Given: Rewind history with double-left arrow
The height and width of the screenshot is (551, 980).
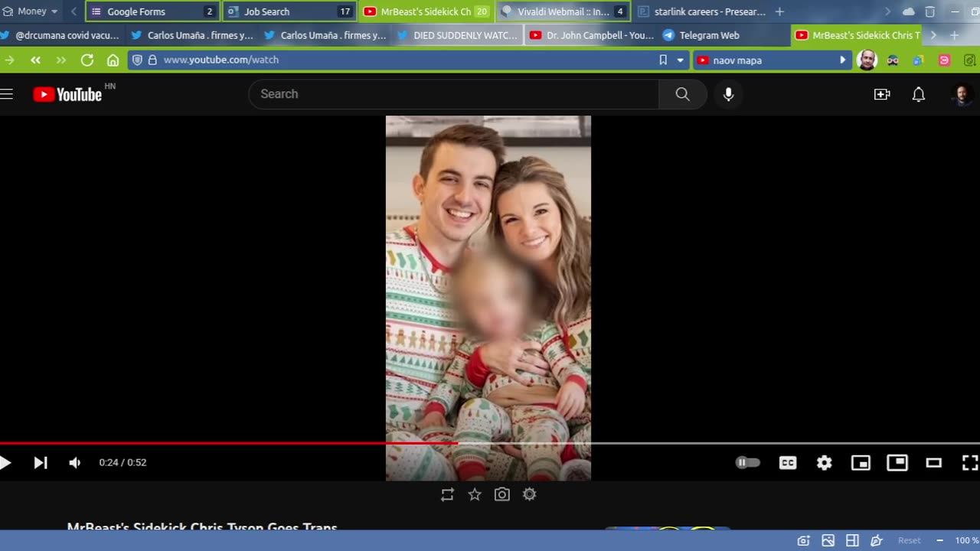Looking at the screenshot, I should pos(35,60).
